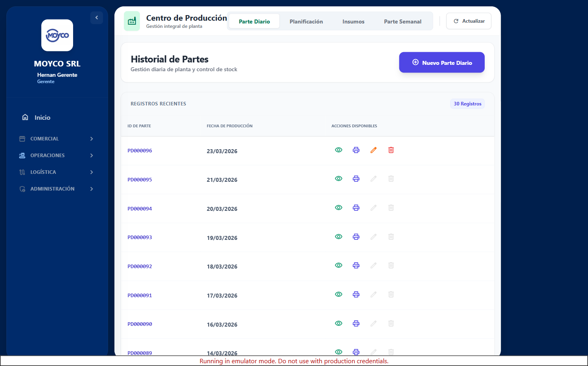
Task: Click the date 19/03/2026
Action: point(222,238)
